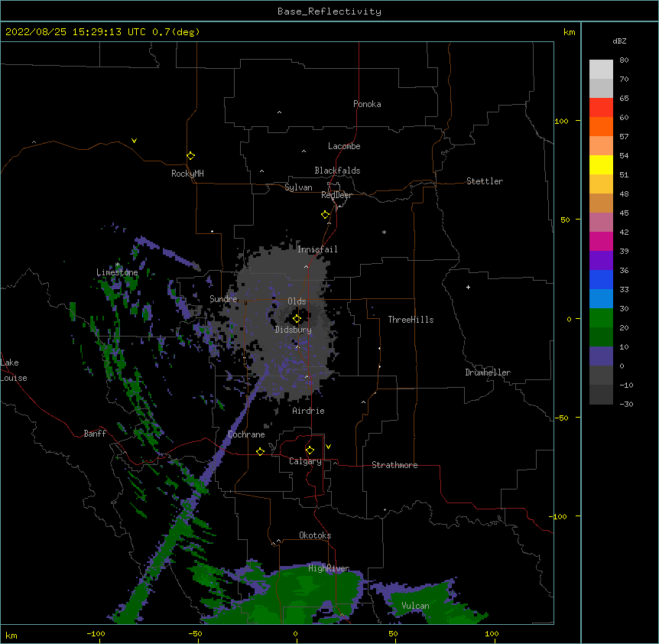Click the yellow marker south of RedDeer
659x644 pixels.
pyautogui.click(x=326, y=215)
